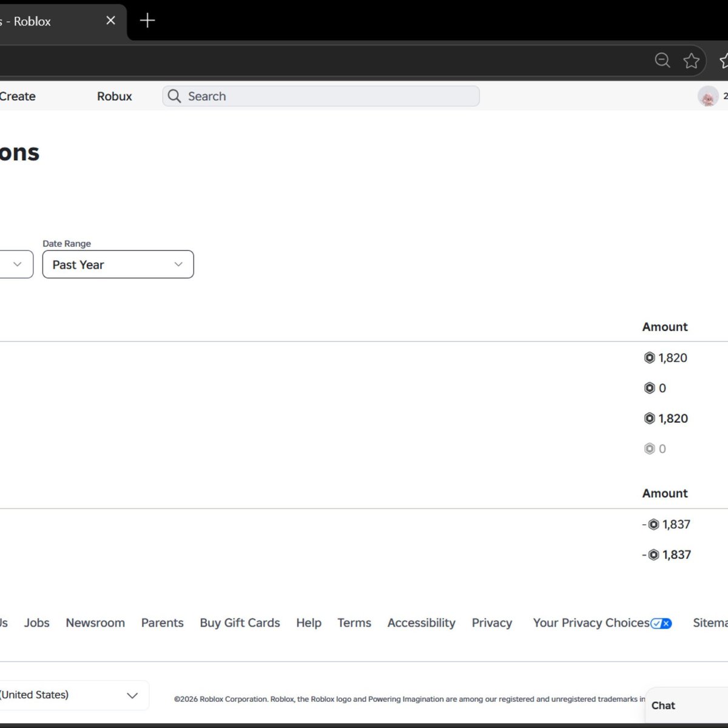Bookmark this page with the star icon
Viewport: 728px width, 728px height.
pos(691,60)
